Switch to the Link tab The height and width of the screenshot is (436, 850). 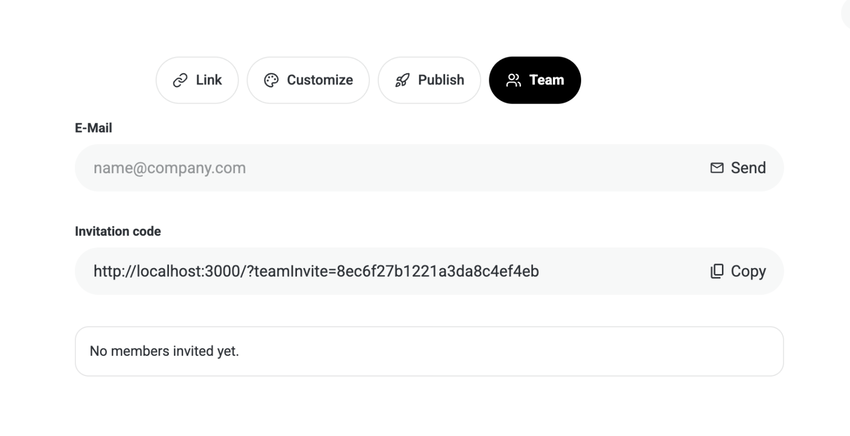coord(197,80)
